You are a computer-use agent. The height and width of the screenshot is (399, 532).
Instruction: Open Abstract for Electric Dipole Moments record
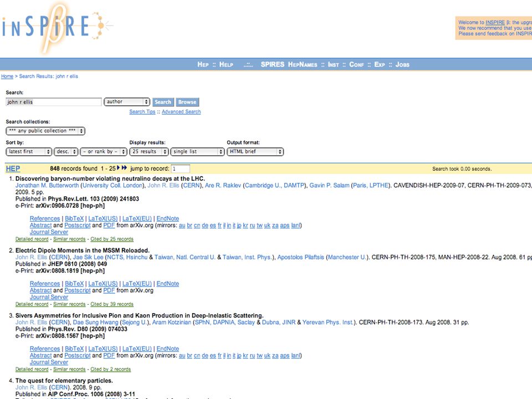40,290
